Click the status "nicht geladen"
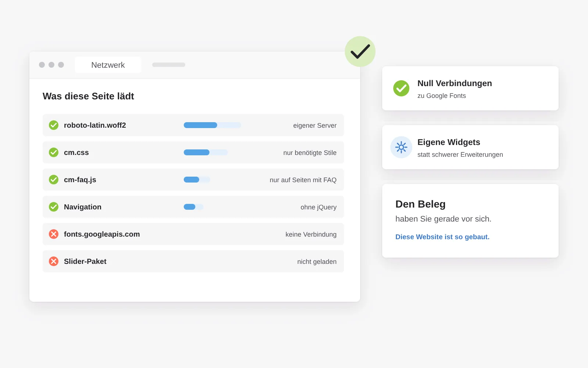 click(x=317, y=262)
